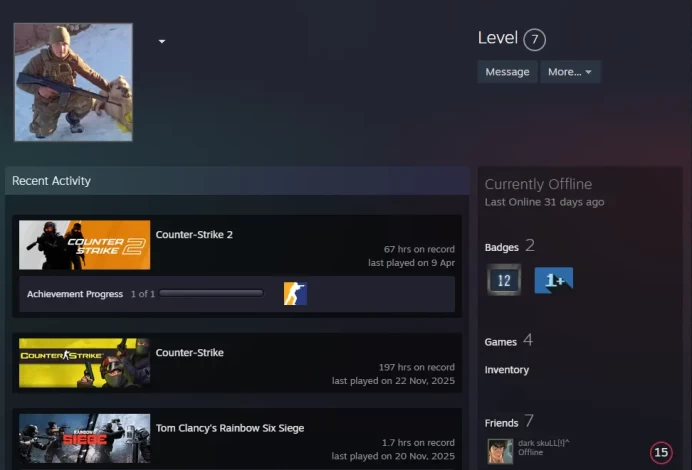Open the Inventory link
This screenshot has height=470, width=692.
point(507,370)
